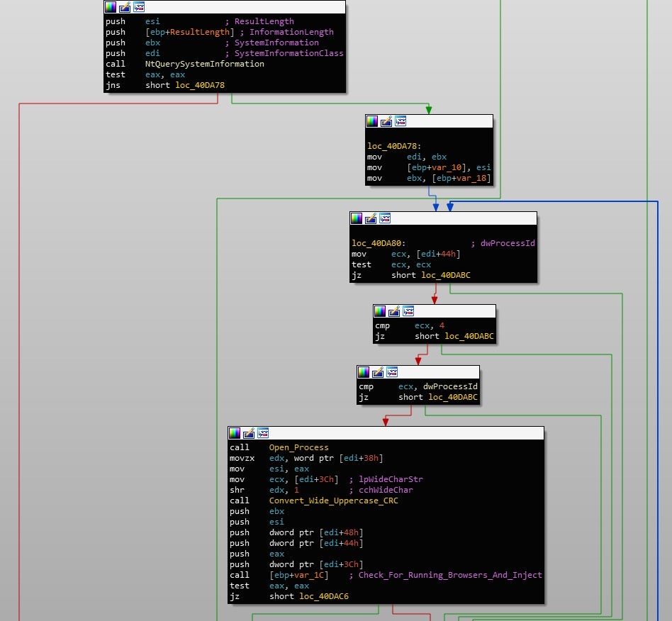Click node color icon on 'cmp ecx, 4' block

click(380, 311)
